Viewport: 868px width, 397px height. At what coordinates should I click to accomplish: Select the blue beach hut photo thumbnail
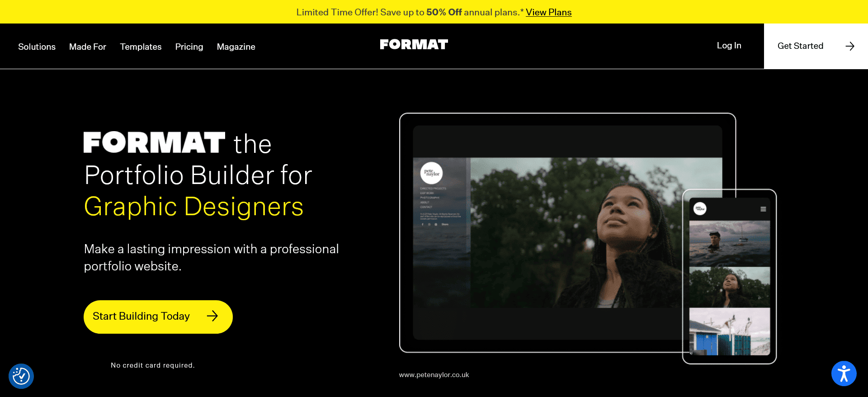tap(730, 331)
